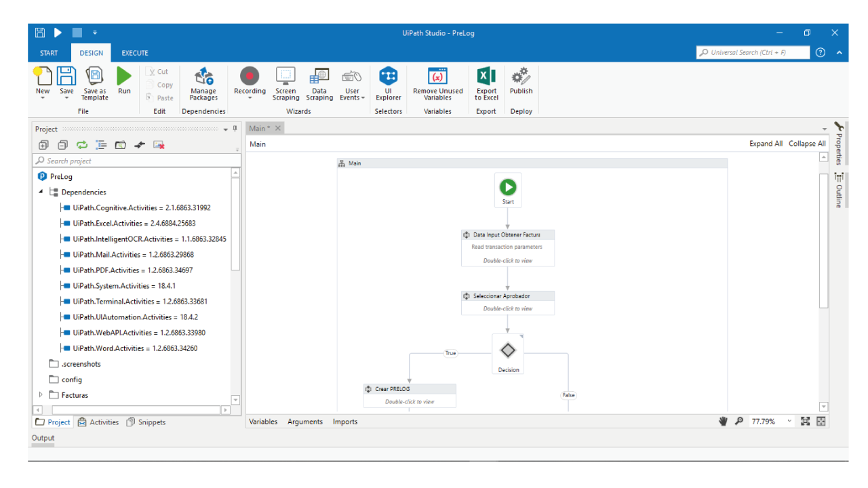Open Manage Packages
The height and width of the screenshot is (488, 868).
pyautogui.click(x=203, y=84)
